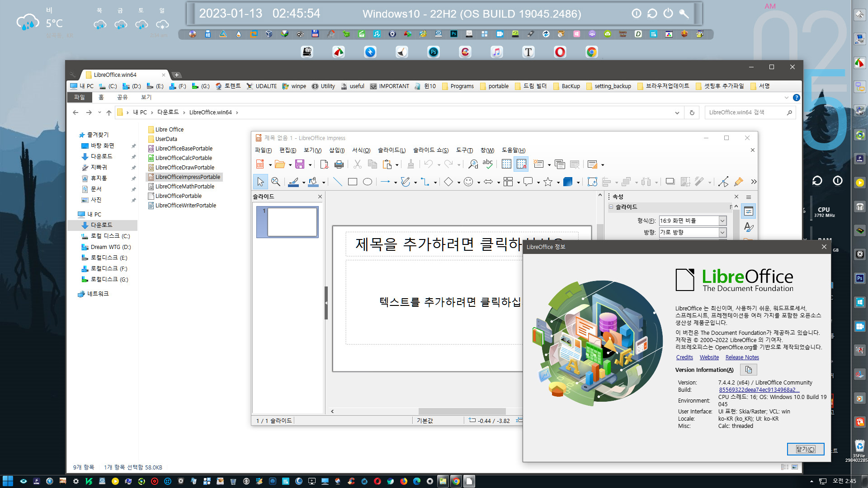The width and height of the screenshot is (868, 488).
Task: Toggle Edit Points mode
Action: (723, 182)
